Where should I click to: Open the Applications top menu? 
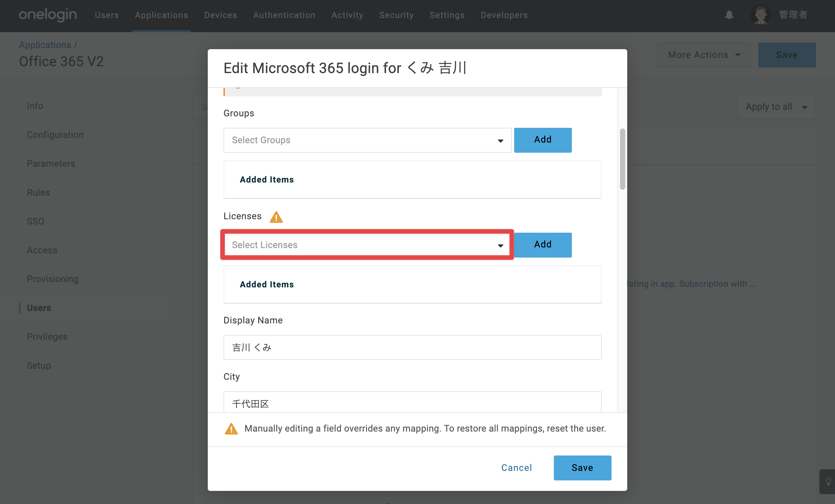click(x=161, y=15)
